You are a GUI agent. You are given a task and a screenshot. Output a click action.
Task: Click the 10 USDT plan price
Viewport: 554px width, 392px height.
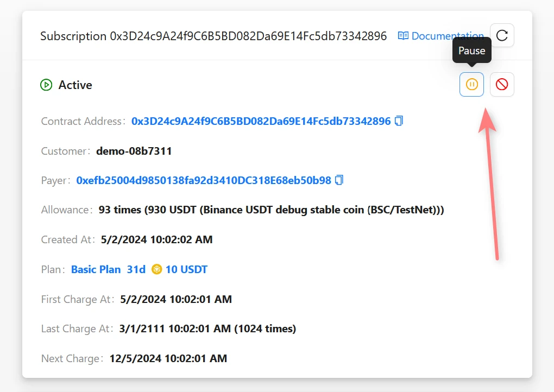click(x=186, y=269)
